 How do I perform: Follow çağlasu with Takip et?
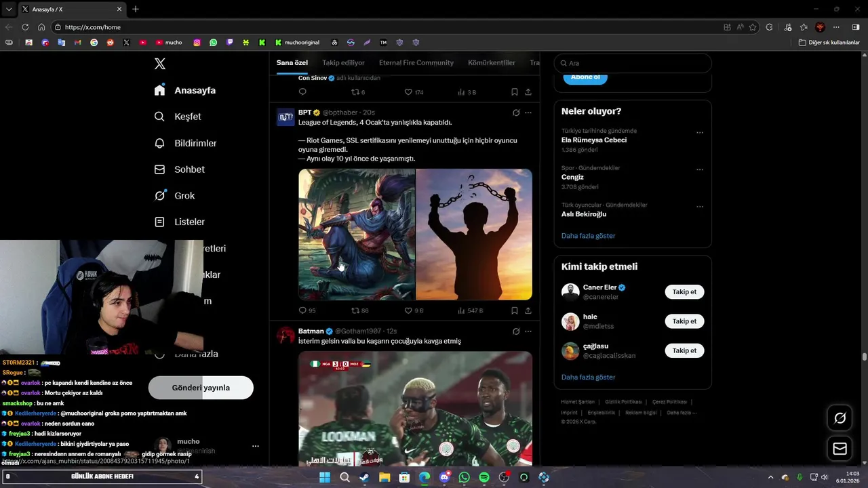684,350
